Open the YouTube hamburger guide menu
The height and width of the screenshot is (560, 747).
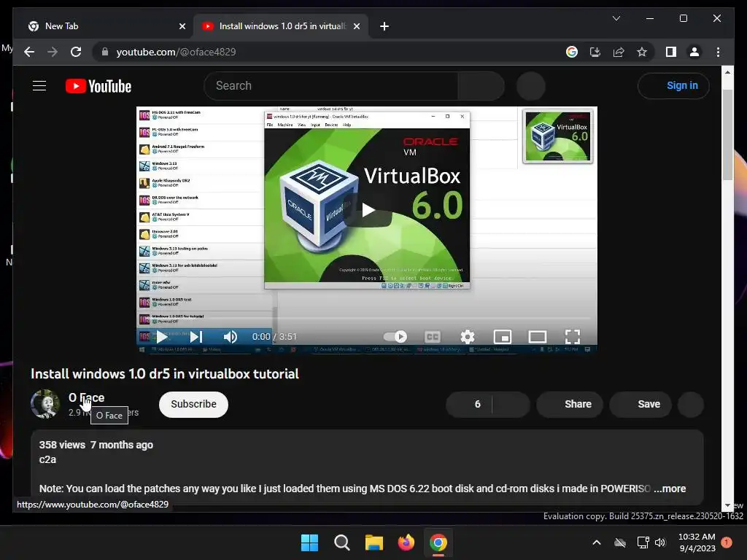39,86
